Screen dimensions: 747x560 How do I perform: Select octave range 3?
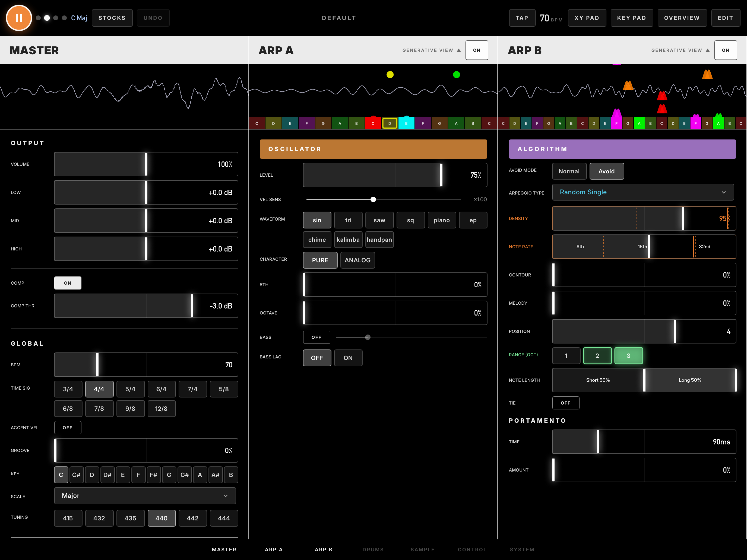[628, 356]
